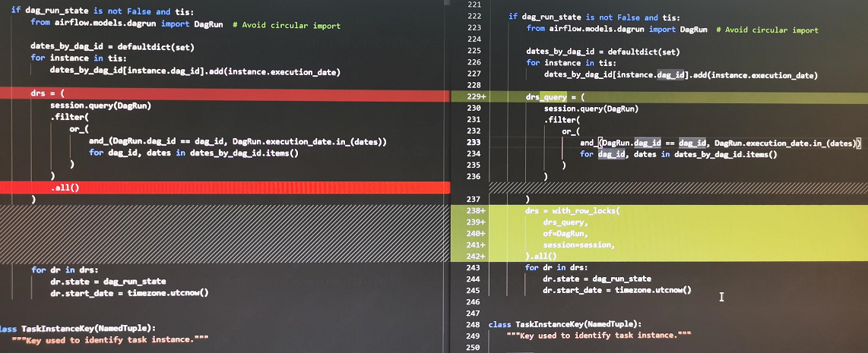Click docstring 'Key used to identify task instance' original pane
This screenshot has width=868, height=353.
109,340
